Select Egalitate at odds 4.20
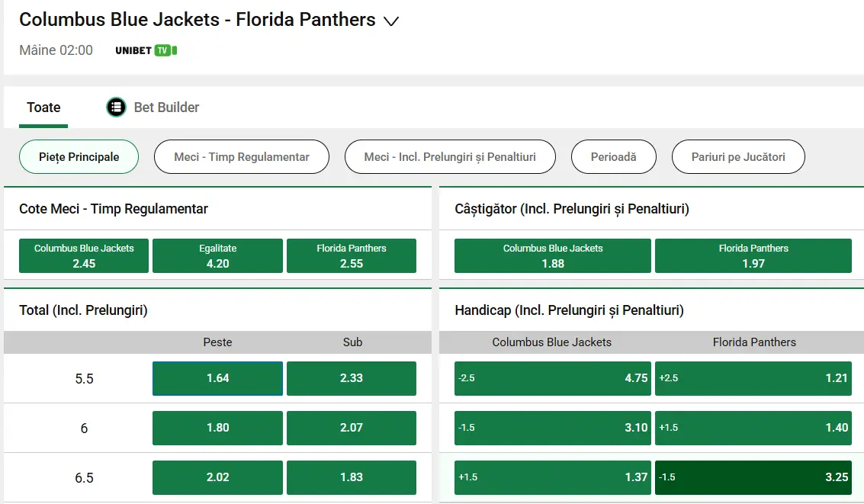 tap(217, 255)
